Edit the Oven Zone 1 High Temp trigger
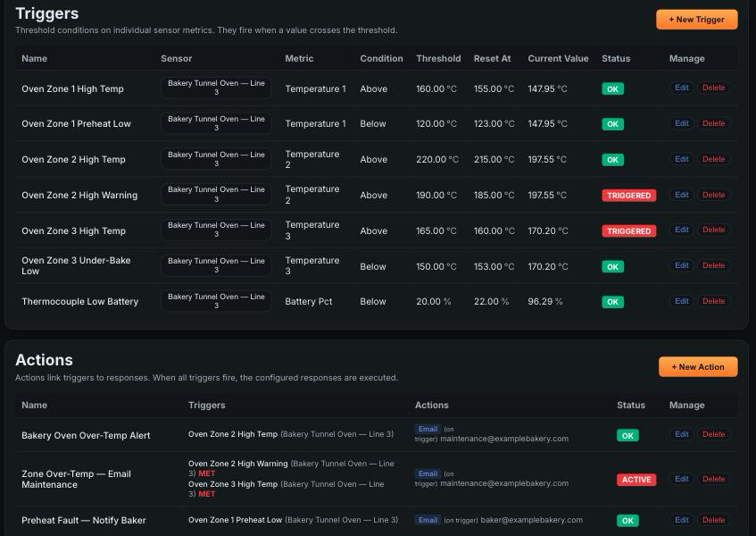 (x=681, y=88)
